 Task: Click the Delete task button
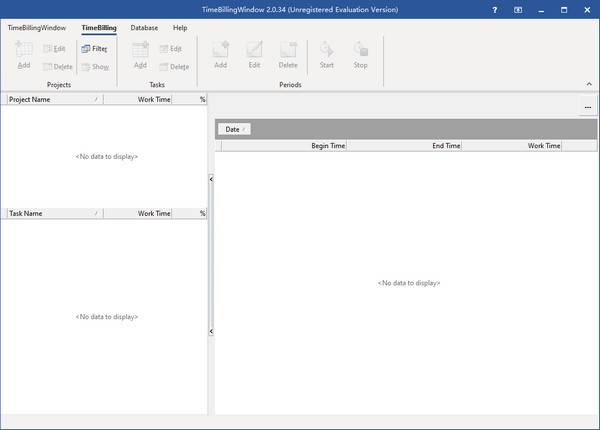(173, 67)
